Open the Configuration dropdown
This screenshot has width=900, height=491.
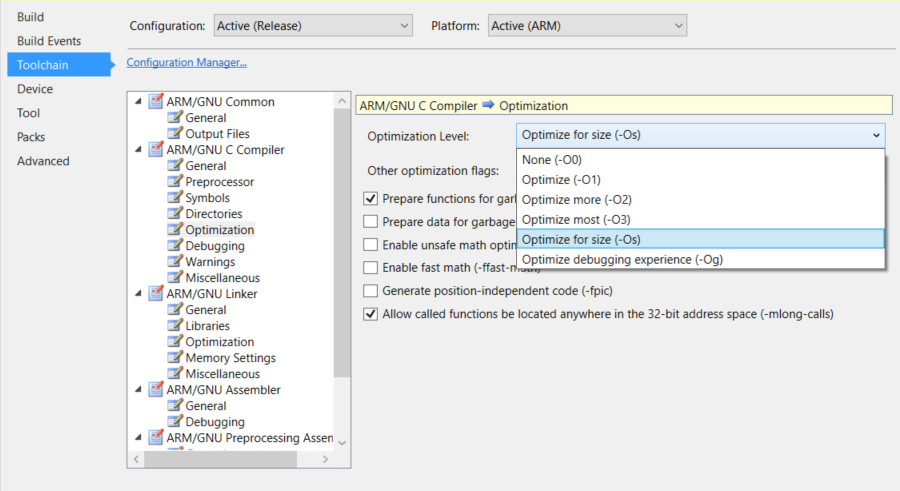pos(312,25)
